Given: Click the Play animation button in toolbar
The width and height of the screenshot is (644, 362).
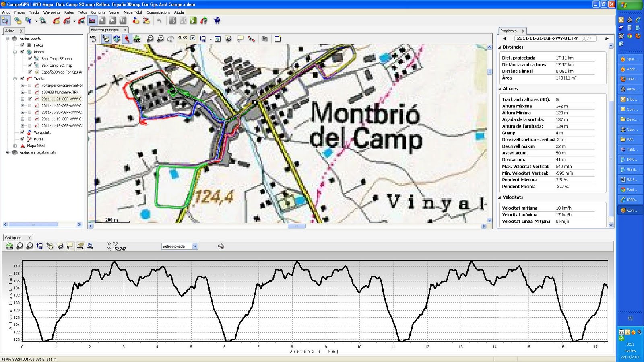Looking at the screenshot, I should click(x=113, y=21).
